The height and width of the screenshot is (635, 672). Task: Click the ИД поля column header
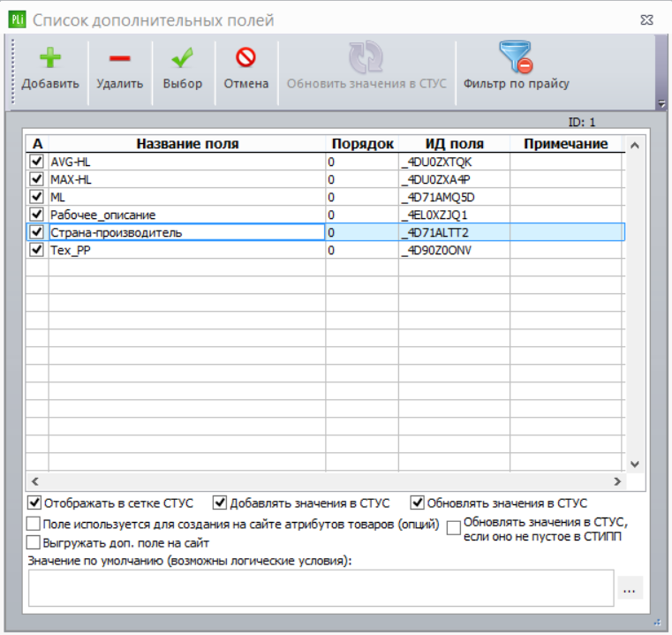[454, 144]
